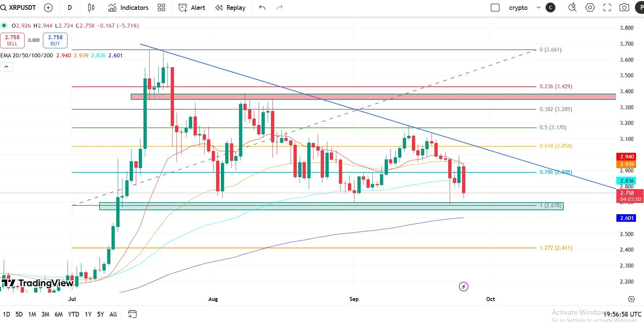Open go to date calendar icon
This screenshot has height=322, width=644.
coord(132,314)
